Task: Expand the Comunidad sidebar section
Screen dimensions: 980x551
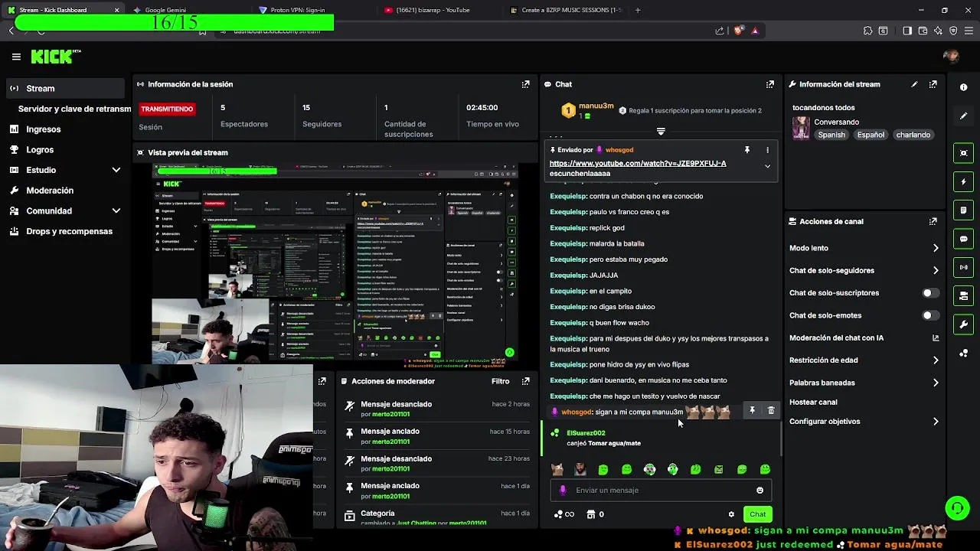Action: click(116, 210)
